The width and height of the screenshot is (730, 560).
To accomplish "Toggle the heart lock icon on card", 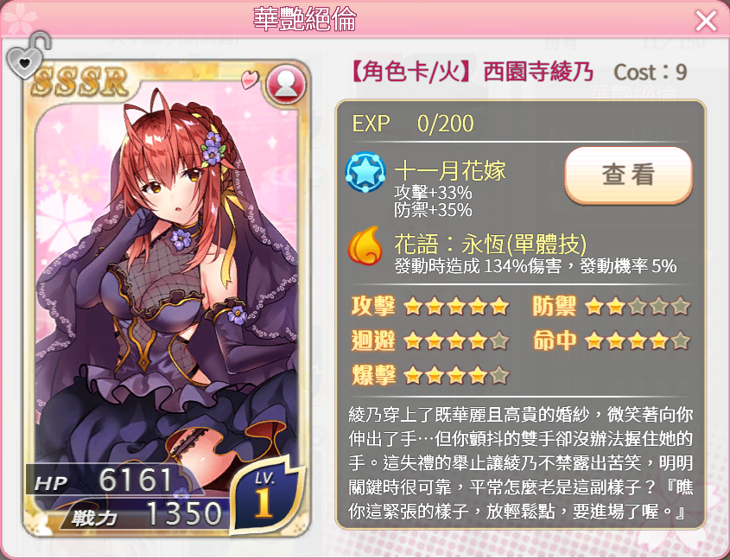I will point(28,55).
